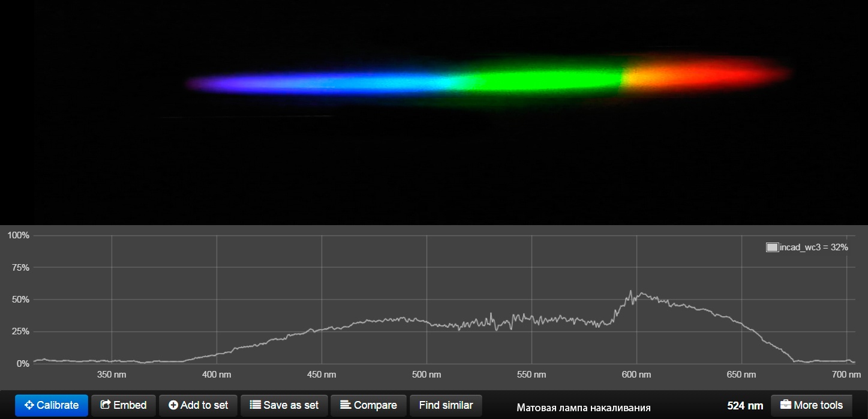This screenshot has height=419, width=868.
Task: Click the 0% intensity axis label
Action: 23,364
